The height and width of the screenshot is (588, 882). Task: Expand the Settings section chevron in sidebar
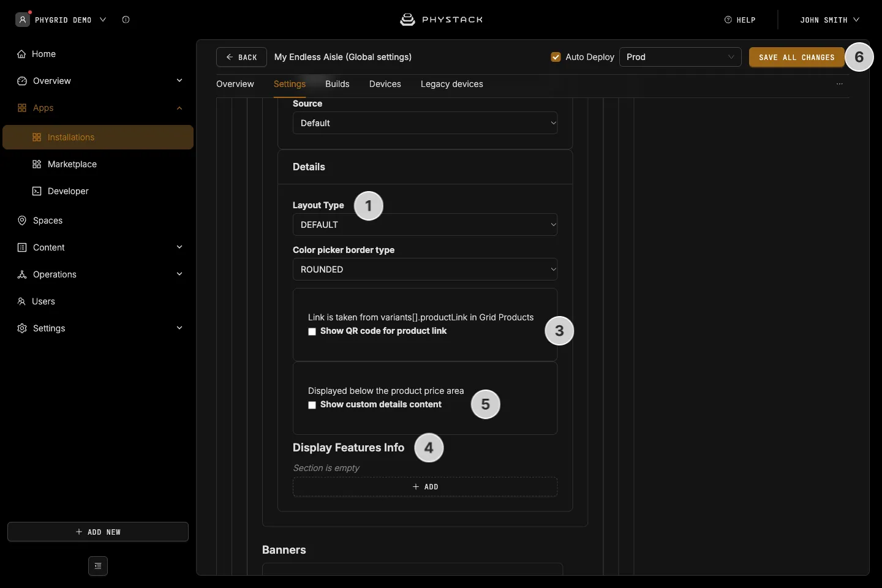(x=179, y=328)
